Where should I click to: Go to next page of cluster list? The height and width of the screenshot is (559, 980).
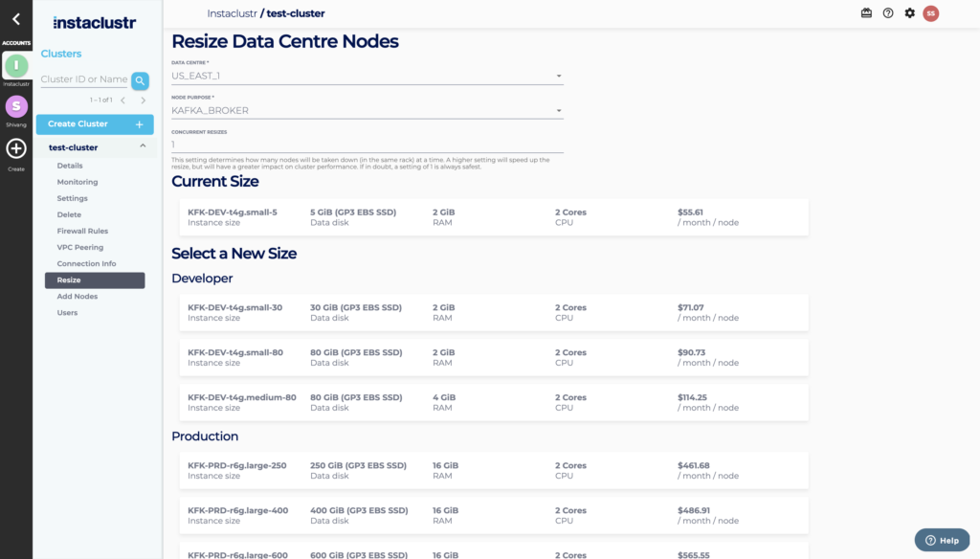point(144,101)
